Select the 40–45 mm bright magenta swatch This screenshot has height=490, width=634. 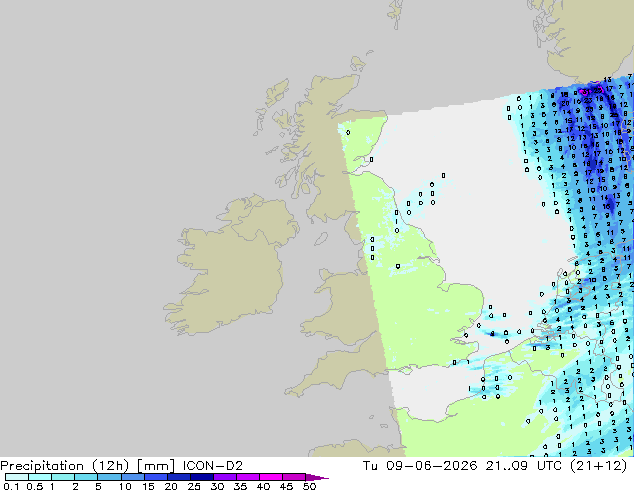coord(271,477)
